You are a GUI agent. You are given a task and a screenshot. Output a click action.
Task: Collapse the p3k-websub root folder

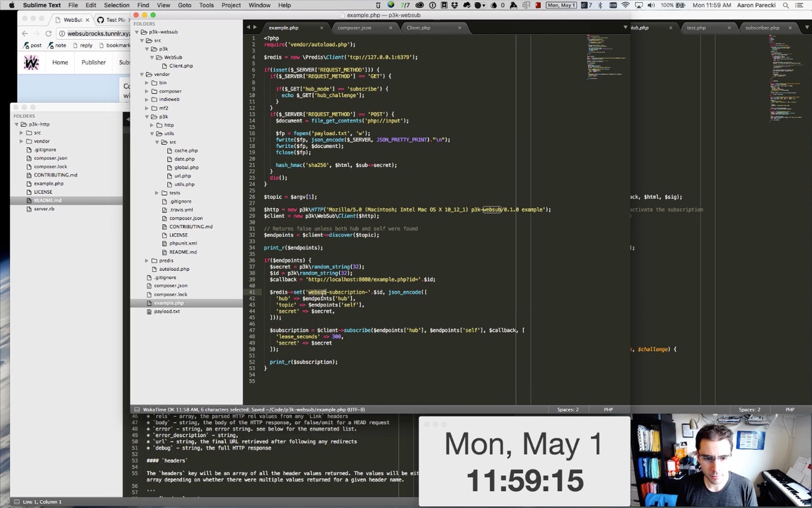138,32
